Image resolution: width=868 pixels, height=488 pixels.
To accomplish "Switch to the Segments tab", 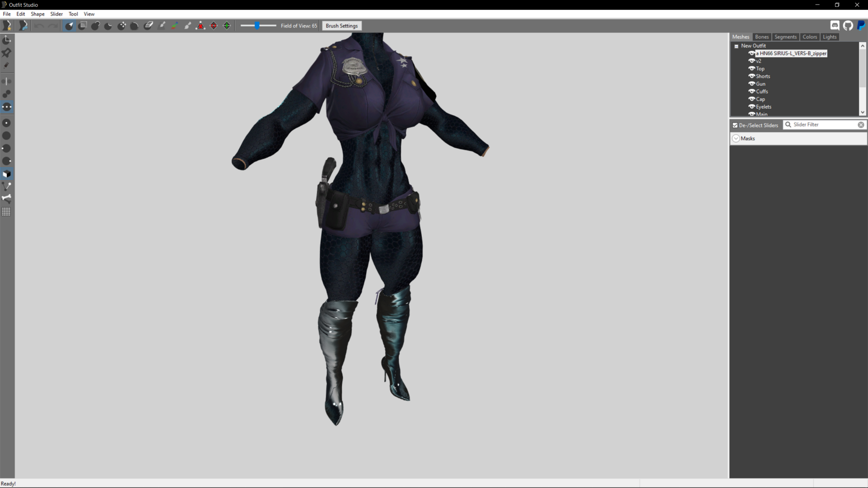I will (x=785, y=37).
